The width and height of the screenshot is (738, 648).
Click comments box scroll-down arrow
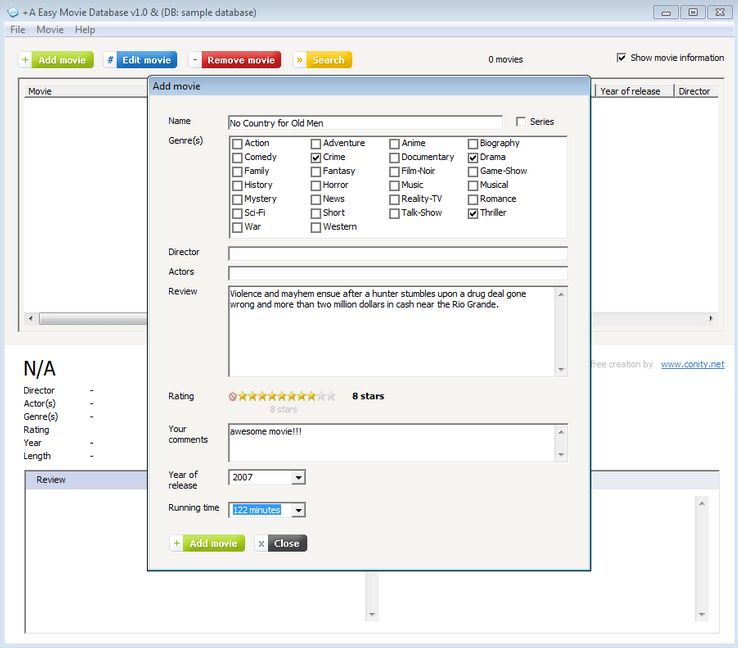coord(561,455)
